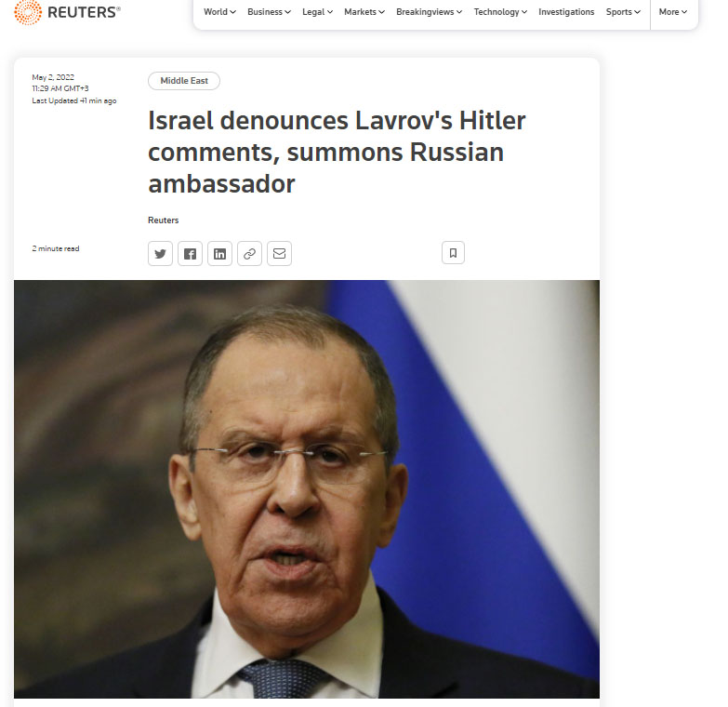Share article on Facebook
This screenshot has width=728, height=707.
pyautogui.click(x=190, y=254)
